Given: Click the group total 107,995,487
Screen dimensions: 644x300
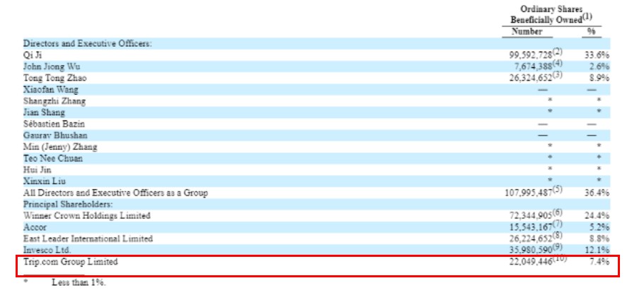Looking at the screenshot, I should 529,192.
